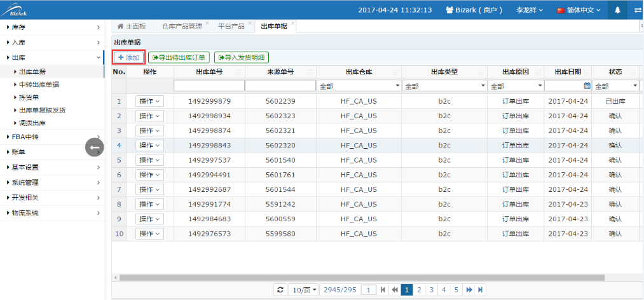This screenshot has height=300, width=644.
Task: Go to previous pages double-arrow icon
Action: (x=395, y=290)
